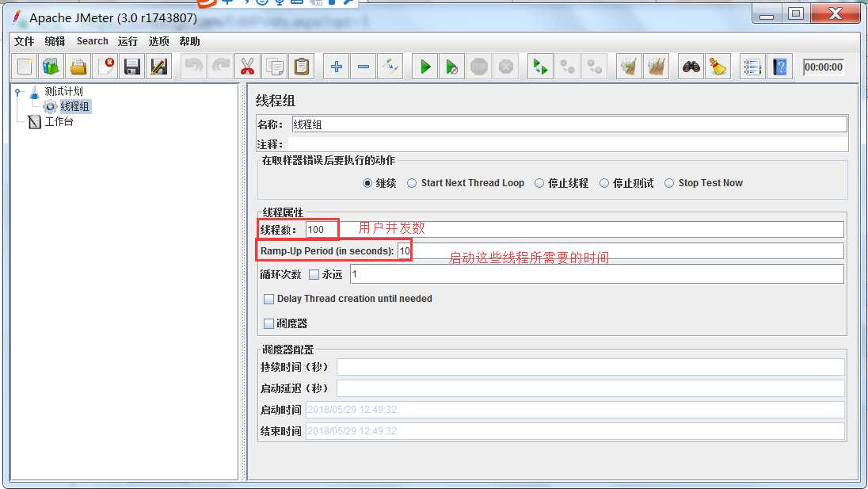This screenshot has height=489, width=868.
Task: Click the 线程组 panel heading text
Action: click(x=275, y=101)
